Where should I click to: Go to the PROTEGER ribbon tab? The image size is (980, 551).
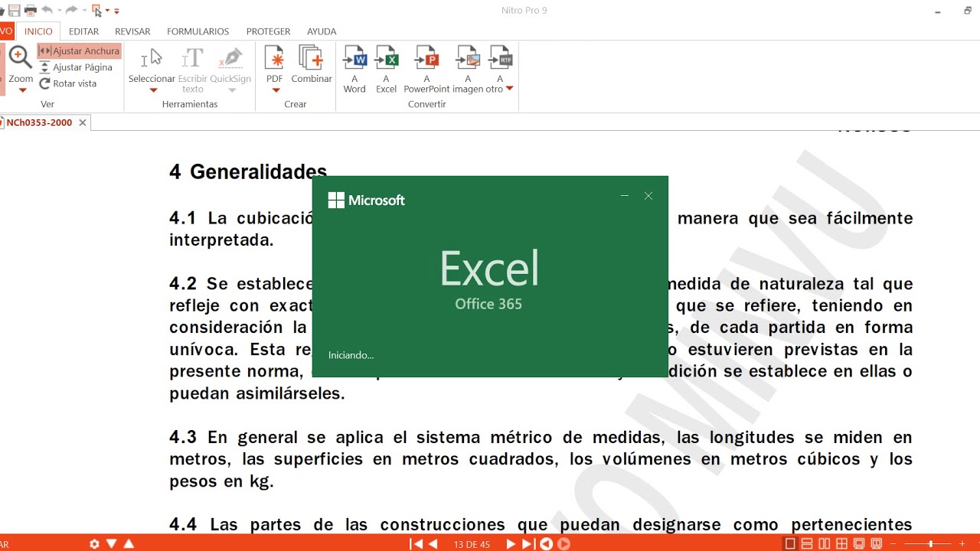click(268, 31)
